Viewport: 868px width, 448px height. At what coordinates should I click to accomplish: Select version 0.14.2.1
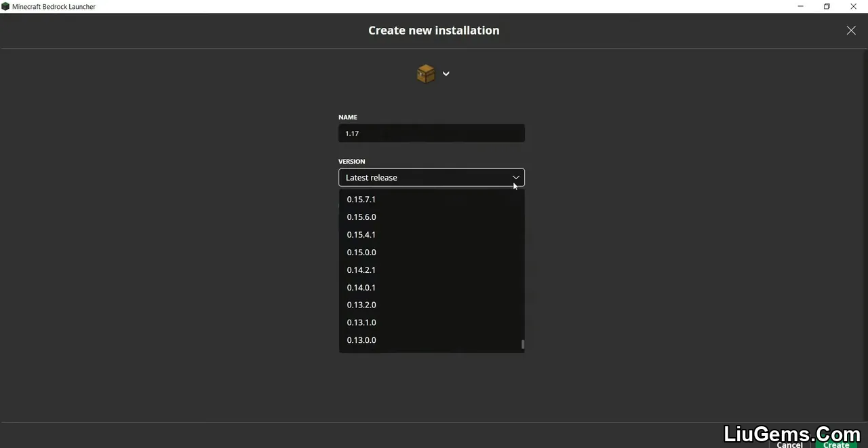pyautogui.click(x=431, y=269)
